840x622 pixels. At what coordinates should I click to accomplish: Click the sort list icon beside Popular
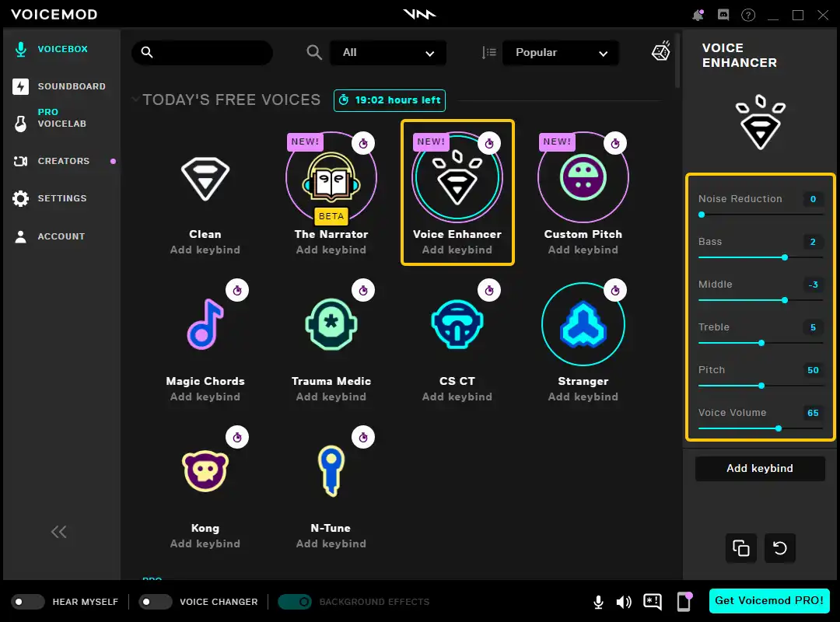coord(488,53)
